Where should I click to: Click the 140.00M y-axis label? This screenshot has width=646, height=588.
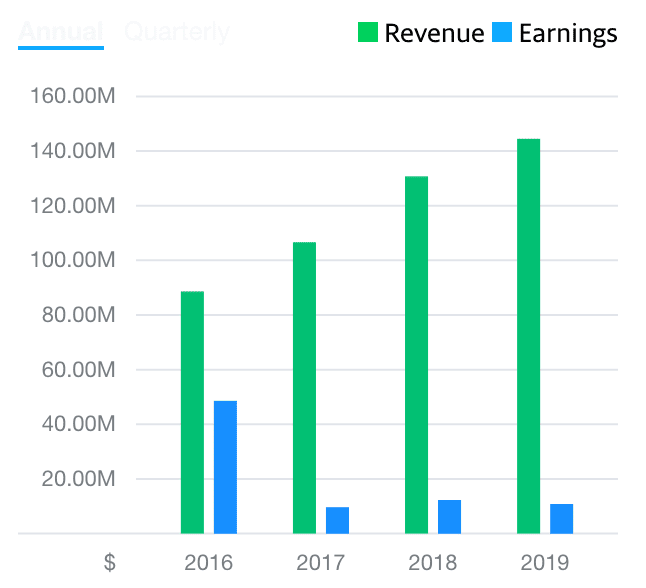(x=73, y=150)
